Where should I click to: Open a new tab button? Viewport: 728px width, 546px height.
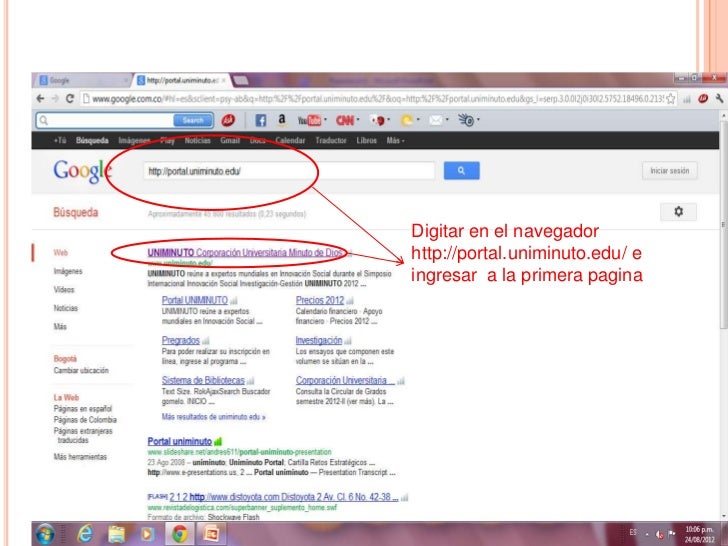241,80
